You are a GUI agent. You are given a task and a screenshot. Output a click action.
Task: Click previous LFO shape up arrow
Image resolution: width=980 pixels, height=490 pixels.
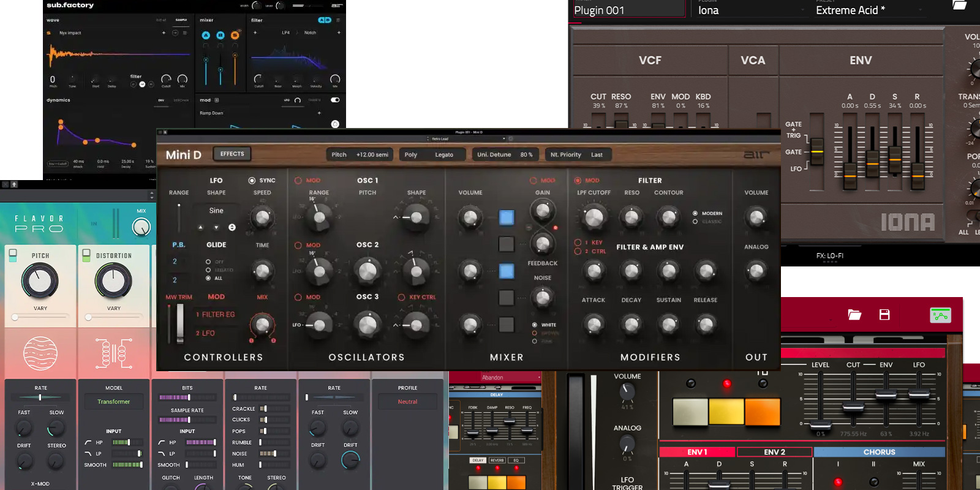(200, 227)
